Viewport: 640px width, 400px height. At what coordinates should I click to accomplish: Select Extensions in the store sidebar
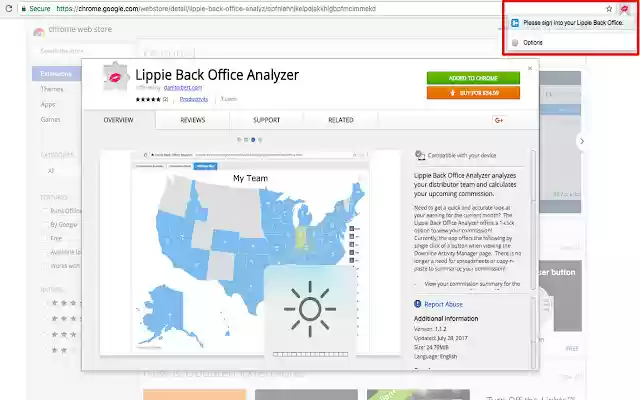[x=56, y=73]
